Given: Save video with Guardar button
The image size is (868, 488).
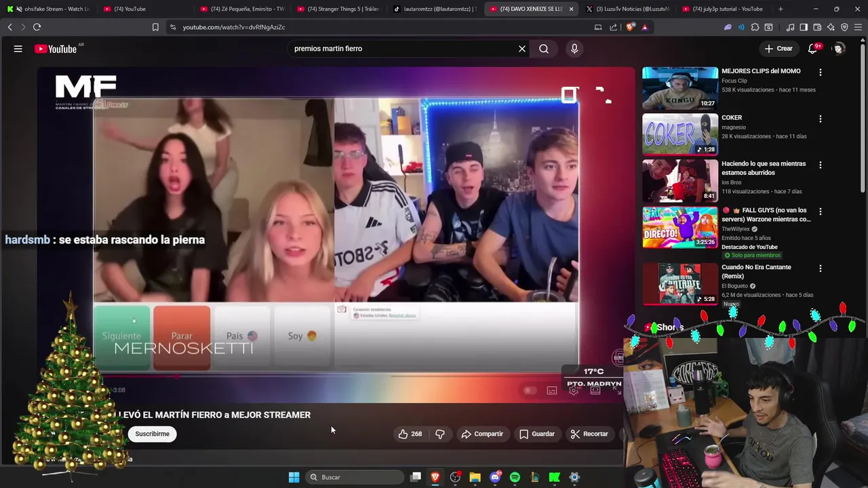Looking at the screenshot, I should tap(537, 434).
